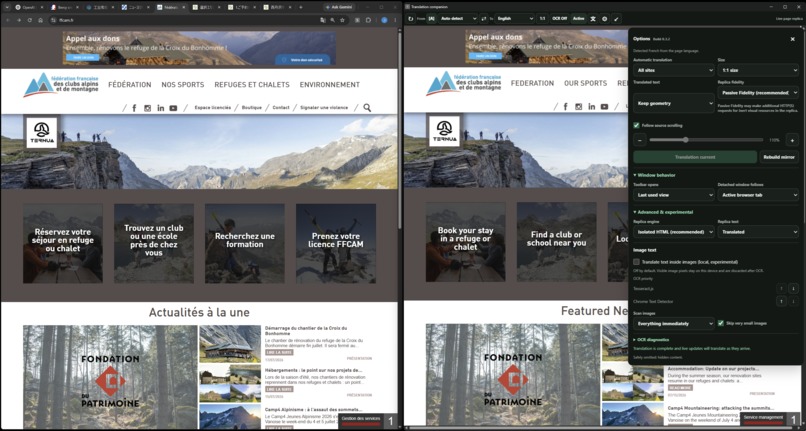Move Tesseract.js up in OCR priority
The width and height of the screenshot is (806, 431).
[781, 288]
